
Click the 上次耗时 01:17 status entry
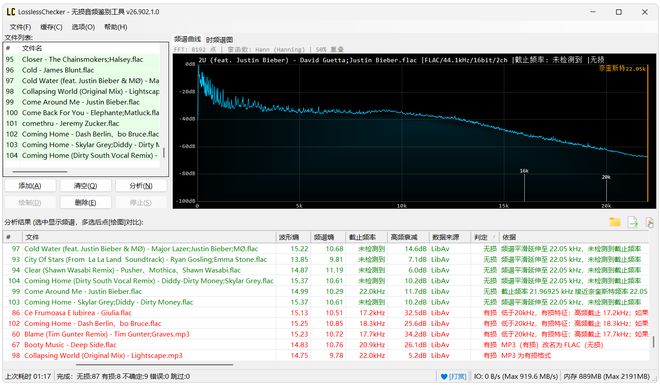pos(28,376)
